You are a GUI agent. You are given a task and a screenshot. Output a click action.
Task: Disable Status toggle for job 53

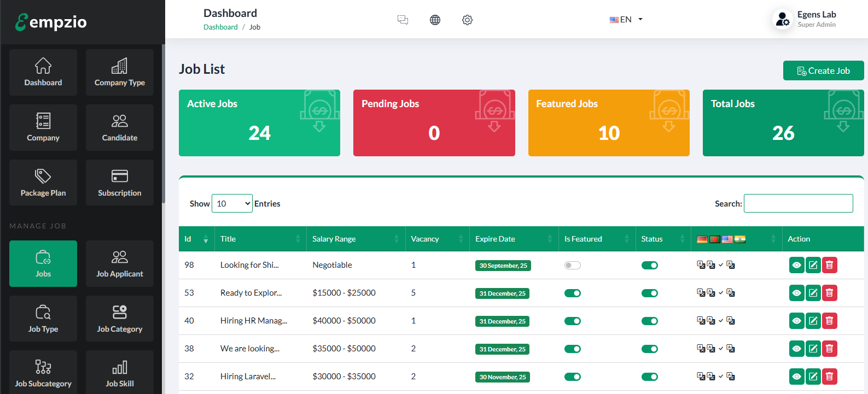click(x=649, y=293)
